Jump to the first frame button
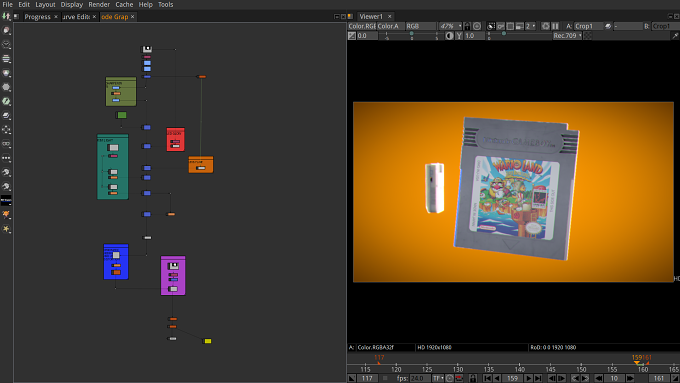The image size is (680, 383). click(x=487, y=378)
